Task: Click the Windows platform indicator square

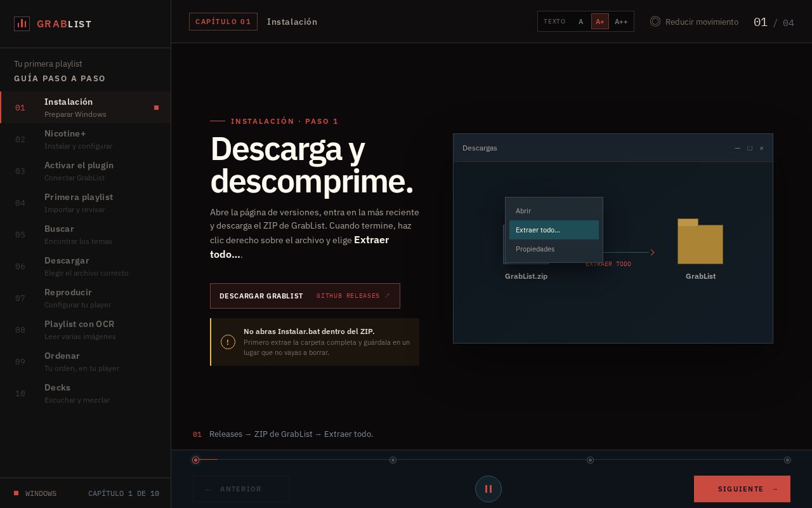Action: [x=16, y=493]
